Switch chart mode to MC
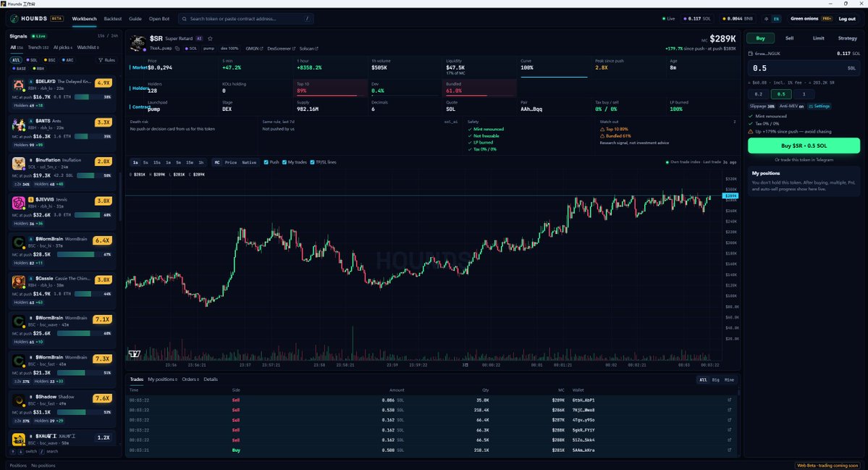868x470 pixels. click(217, 162)
